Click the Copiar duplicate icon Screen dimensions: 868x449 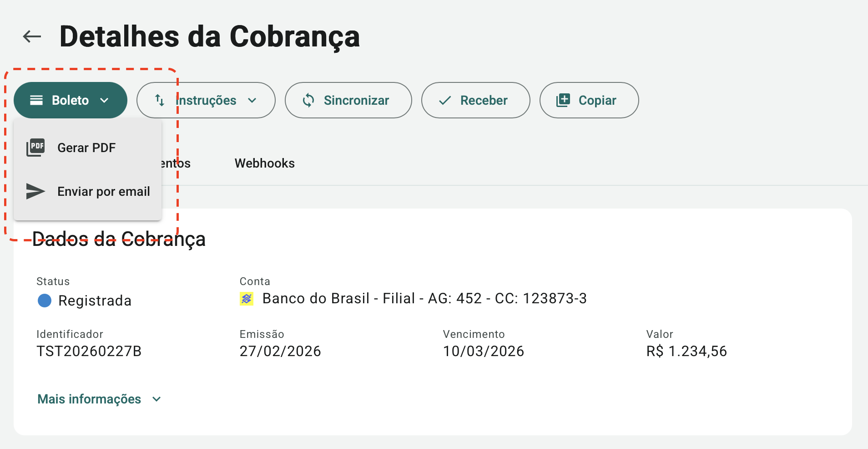pos(563,100)
